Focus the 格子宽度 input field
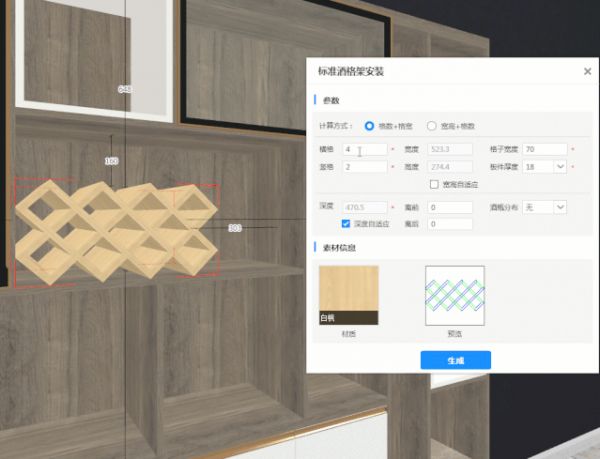Image resolution: width=600 pixels, height=459 pixels. pos(543,149)
